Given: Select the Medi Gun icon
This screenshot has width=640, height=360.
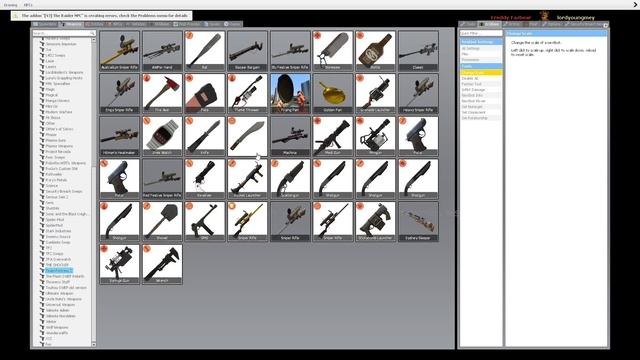Looking at the screenshot, I should pos(333,136).
